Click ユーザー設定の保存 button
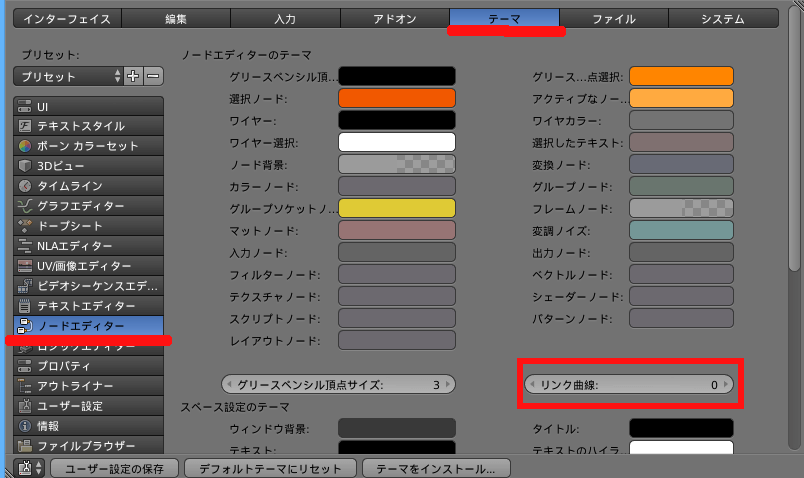Image resolution: width=804 pixels, height=478 pixels. click(114, 468)
